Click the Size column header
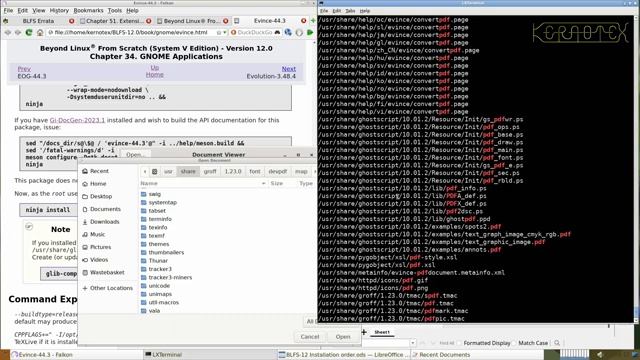 [277, 184]
